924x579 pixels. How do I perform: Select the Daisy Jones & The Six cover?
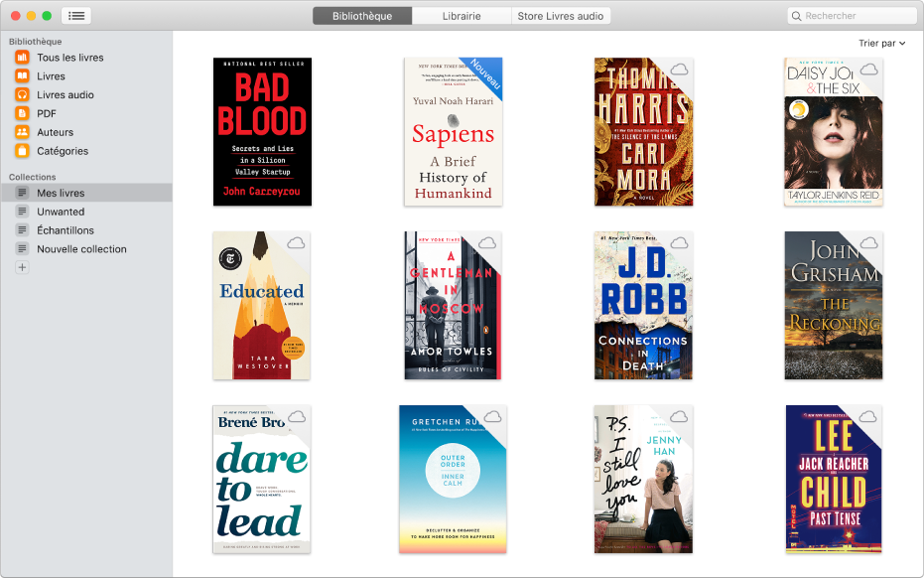pos(834,131)
